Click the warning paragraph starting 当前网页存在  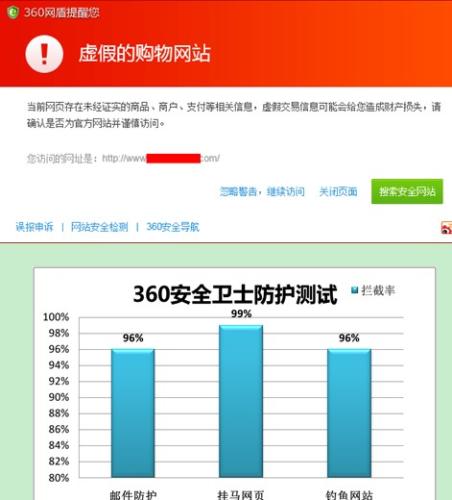(234, 115)
